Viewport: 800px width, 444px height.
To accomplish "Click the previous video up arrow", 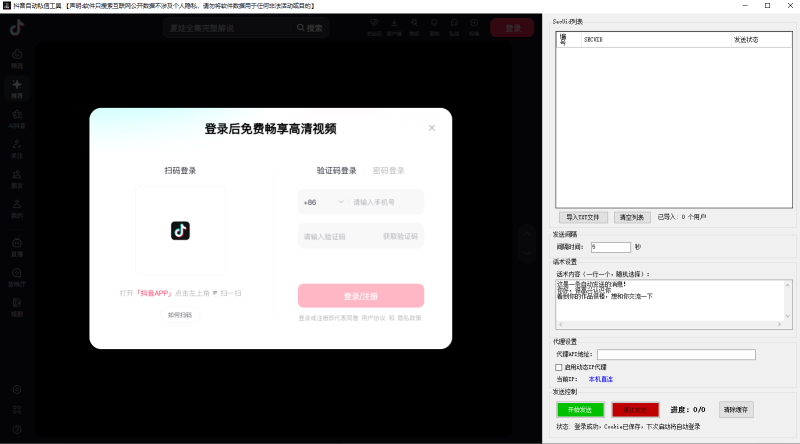I will 527,234.
